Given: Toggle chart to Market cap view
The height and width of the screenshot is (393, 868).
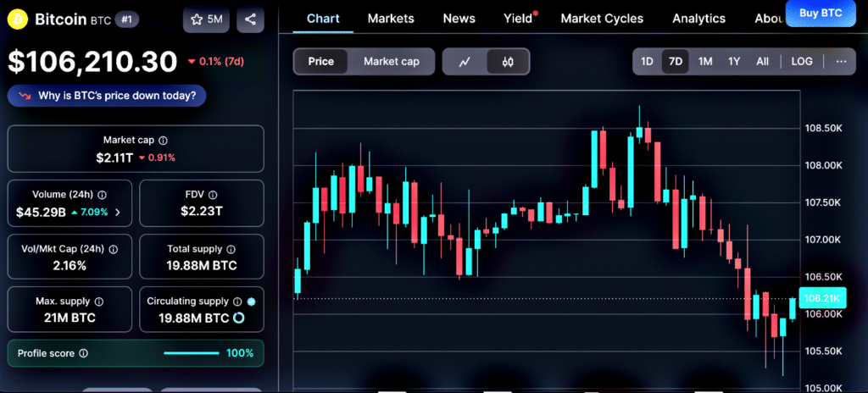Looking at the screenshot, I should point(392,62).
